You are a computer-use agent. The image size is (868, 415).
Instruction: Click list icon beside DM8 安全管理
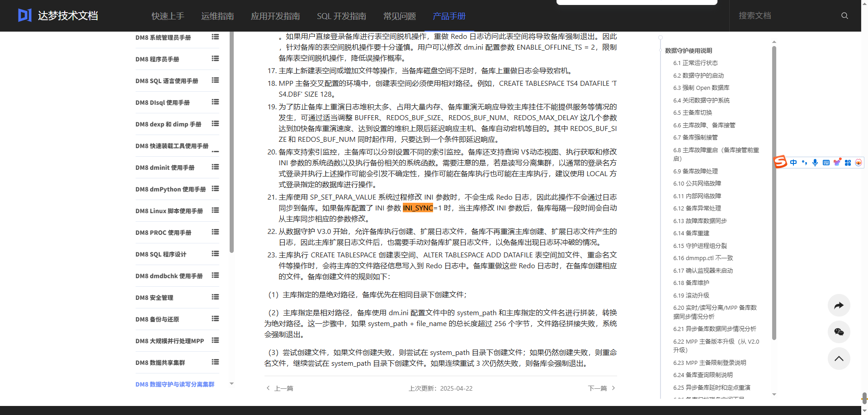215,297
